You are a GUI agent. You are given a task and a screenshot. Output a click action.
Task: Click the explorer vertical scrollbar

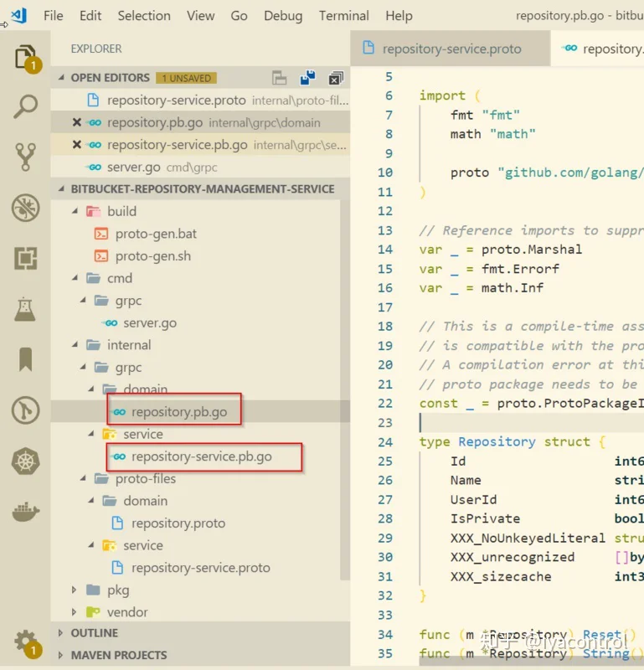[345, 389]
